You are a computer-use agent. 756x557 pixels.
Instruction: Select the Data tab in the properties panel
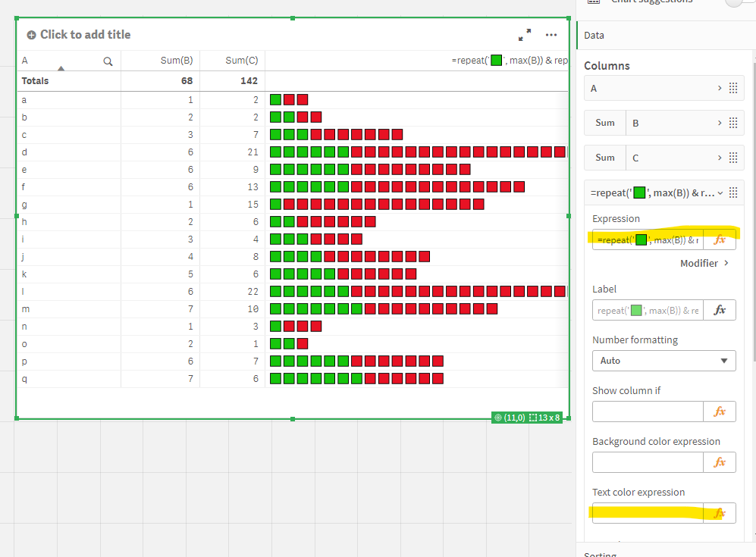[x=594, y=35]
